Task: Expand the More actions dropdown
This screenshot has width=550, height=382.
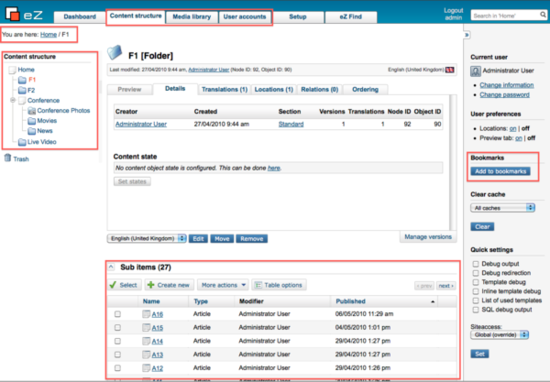Action: (x=223, y=285)
